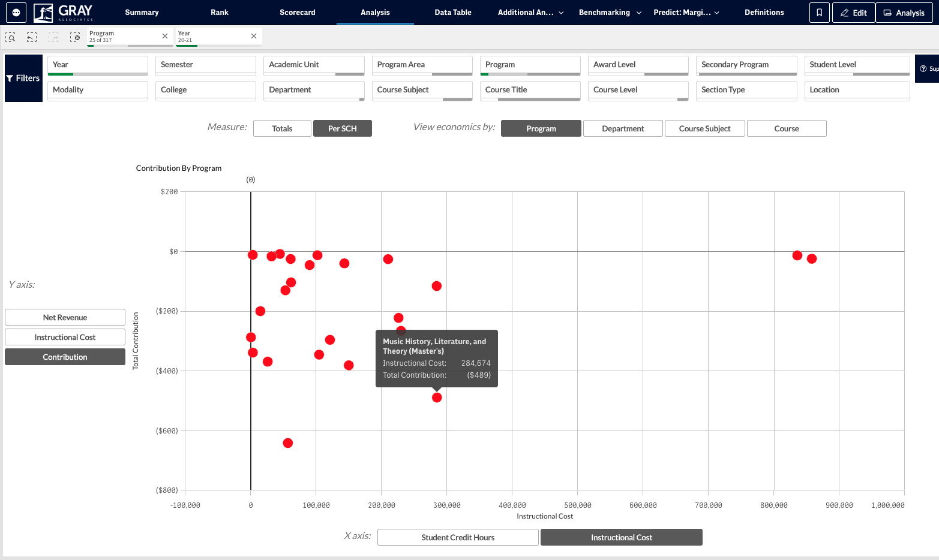Click the Gray Associates logo

(64, 13)
